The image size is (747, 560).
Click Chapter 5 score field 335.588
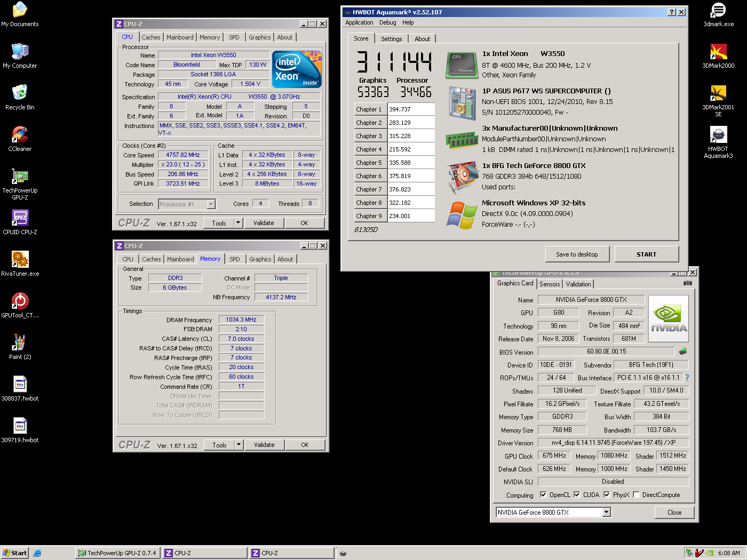click(x=411, y=163)
